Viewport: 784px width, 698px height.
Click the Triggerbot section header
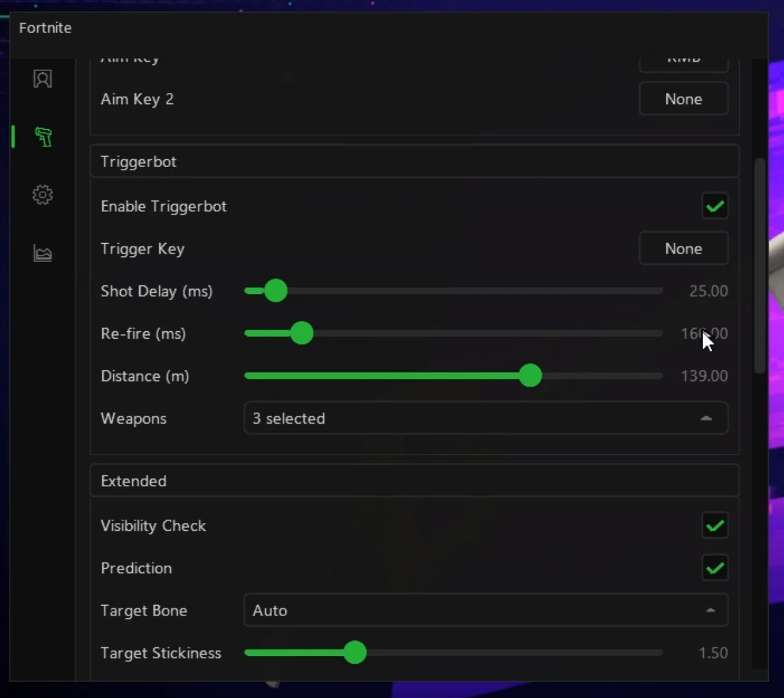pos(415,162)
